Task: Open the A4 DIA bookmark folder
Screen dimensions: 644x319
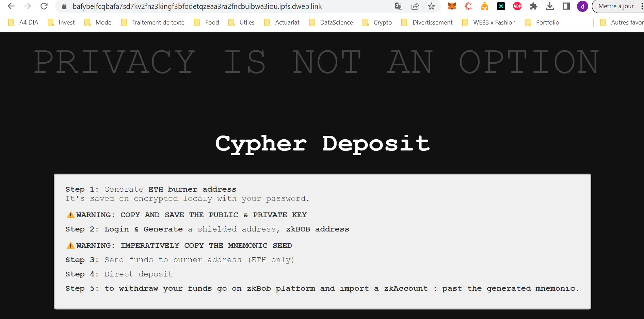Action: click(x=23, y=22)
